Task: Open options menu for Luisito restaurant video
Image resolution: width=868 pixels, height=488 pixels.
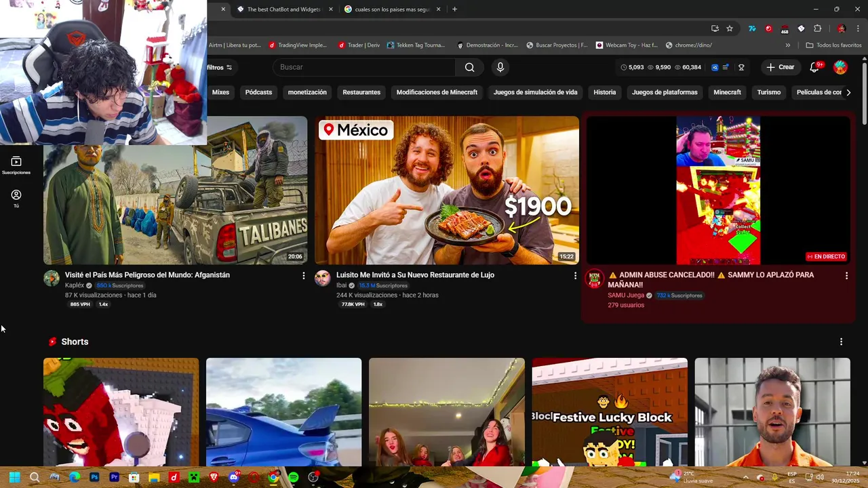Action: [x=575, y=276]
